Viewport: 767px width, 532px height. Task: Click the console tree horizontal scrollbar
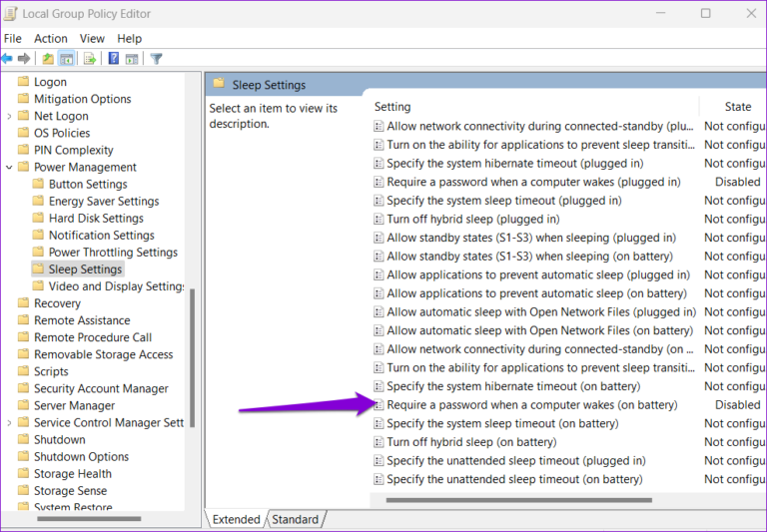point(89,518)
